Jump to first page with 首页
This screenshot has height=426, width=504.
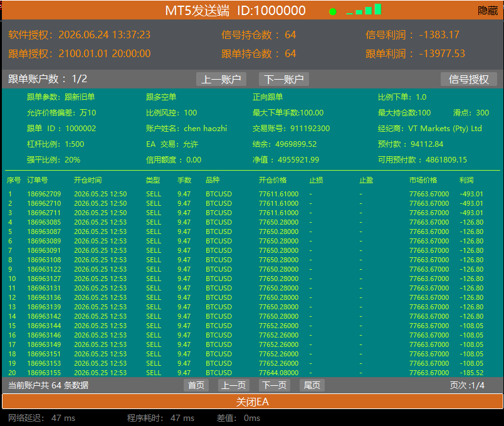pos(196,385)
